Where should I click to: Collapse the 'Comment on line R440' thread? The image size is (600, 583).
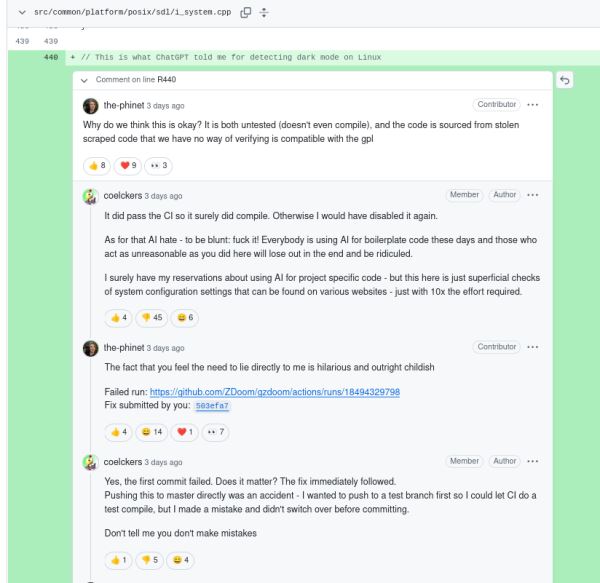[x=85, y=79]
